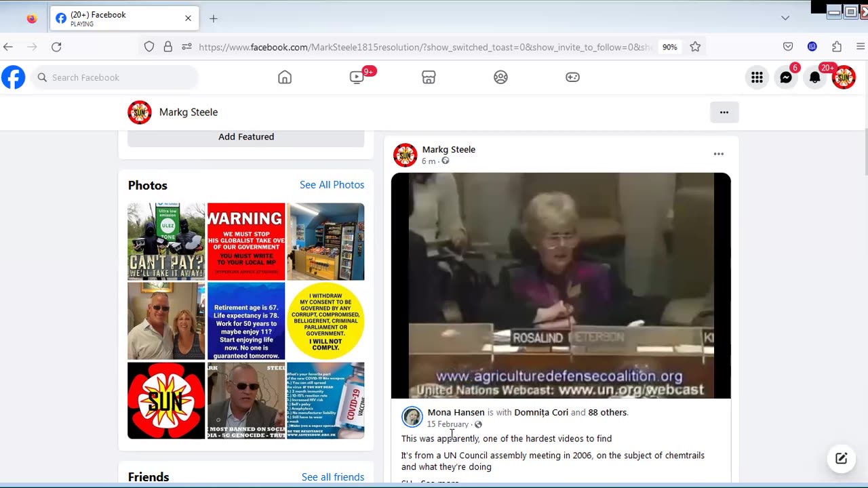Open the SUN logo photo thumbnail
This screenshot has height=488, width=868.
(x=166, y=401)
